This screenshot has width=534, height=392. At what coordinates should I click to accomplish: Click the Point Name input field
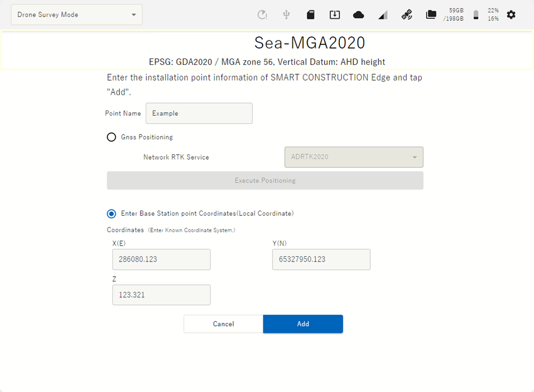199,114
